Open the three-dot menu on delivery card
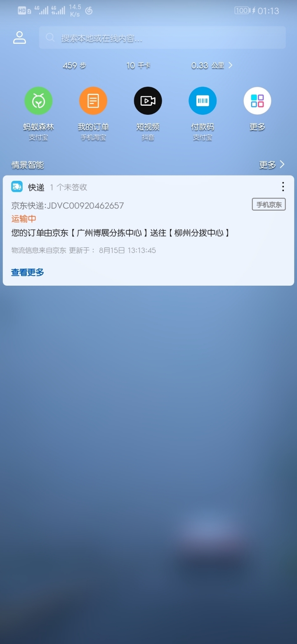The width and height of the screenshot is (297, 644). pyautogui.click(x=283, y=187)
